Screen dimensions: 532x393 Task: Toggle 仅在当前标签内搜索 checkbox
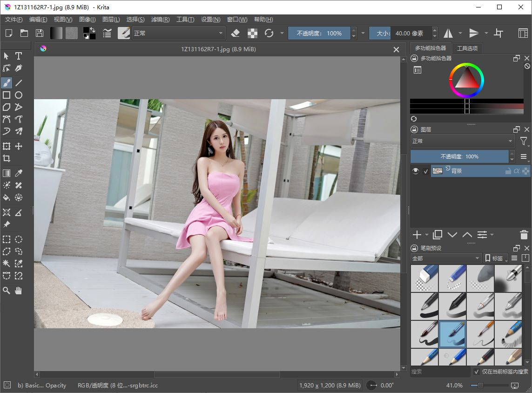coord(477,372)
